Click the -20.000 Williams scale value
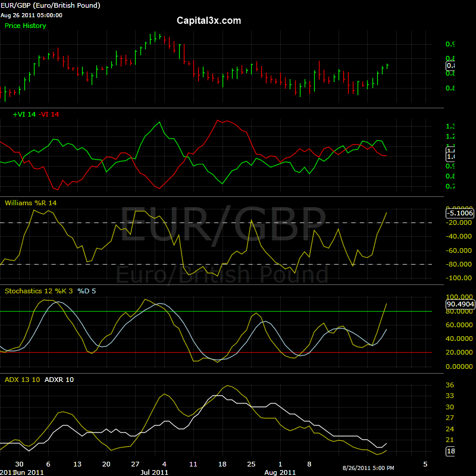Image resolution: width=476 pixels, height=476 pixels. click(459, 223)
